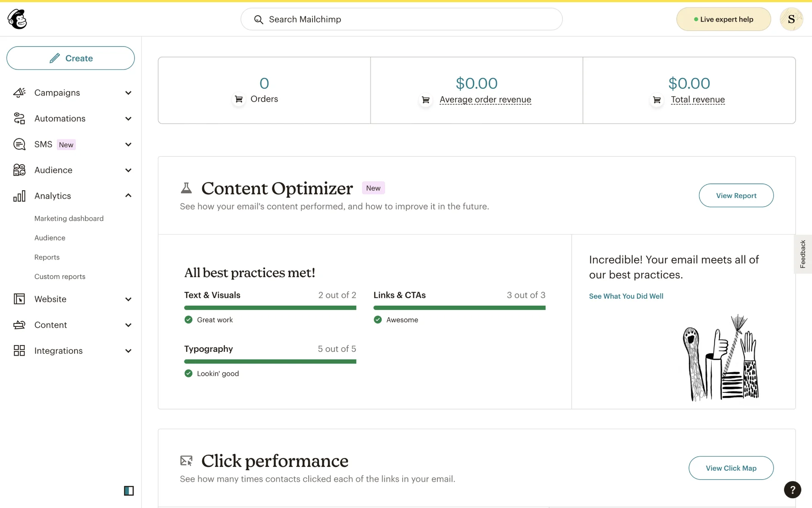
Task: Expand the Campaigns menu chevron
Action: coord(128,93)
